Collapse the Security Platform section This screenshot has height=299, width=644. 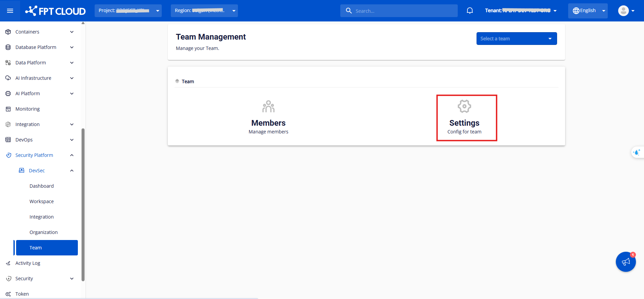pos(40,155)
